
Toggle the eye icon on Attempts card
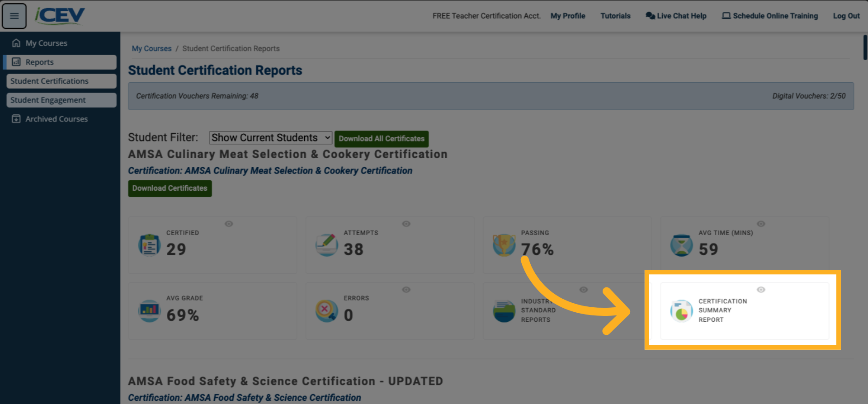[x=406, y=224]
